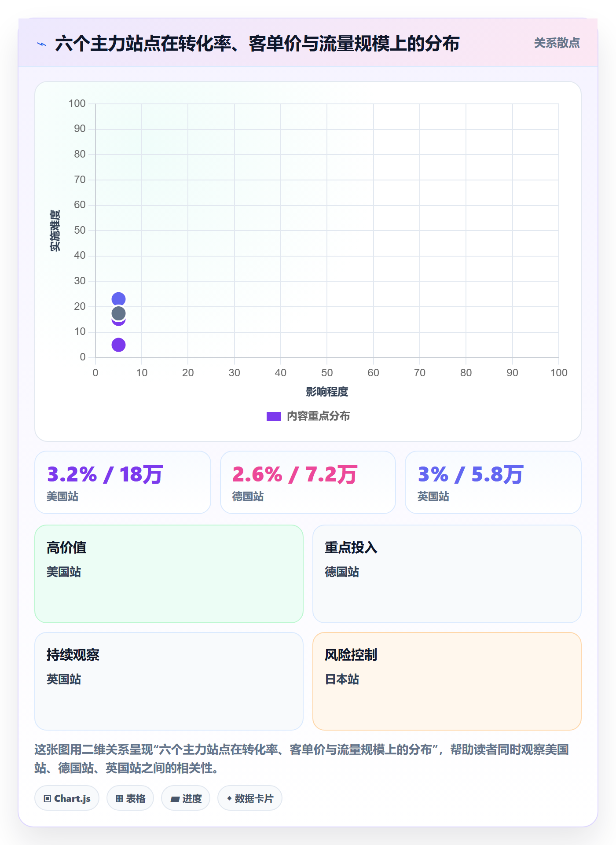The height and width of the screenshot is (845, 616).
Task: Click the chart title 六个主力站点在转化率、客单价与流量规模上的分布
Action: pos(257,44)
